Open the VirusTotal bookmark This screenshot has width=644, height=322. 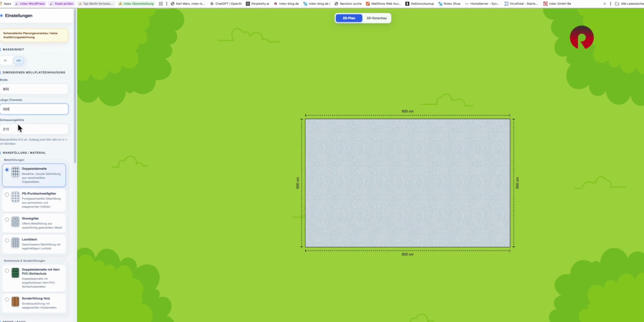(x=521, y=4)
